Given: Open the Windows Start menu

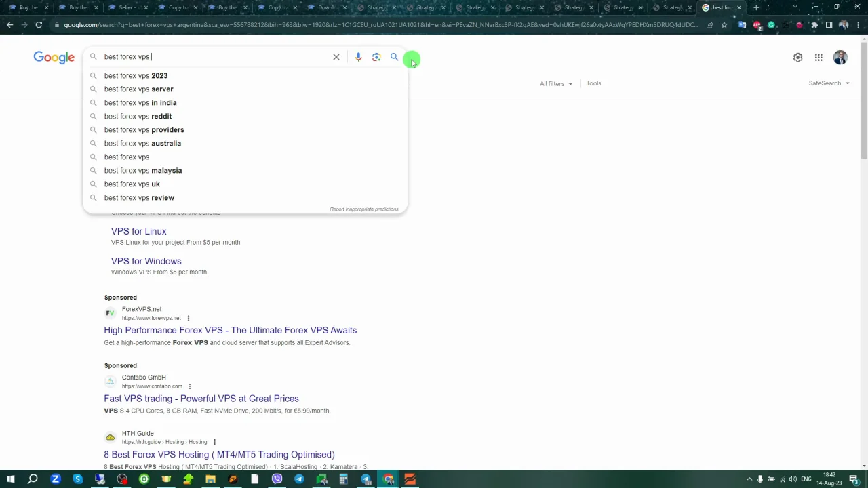Looking at the screenshot, I should tap(10, 479).
